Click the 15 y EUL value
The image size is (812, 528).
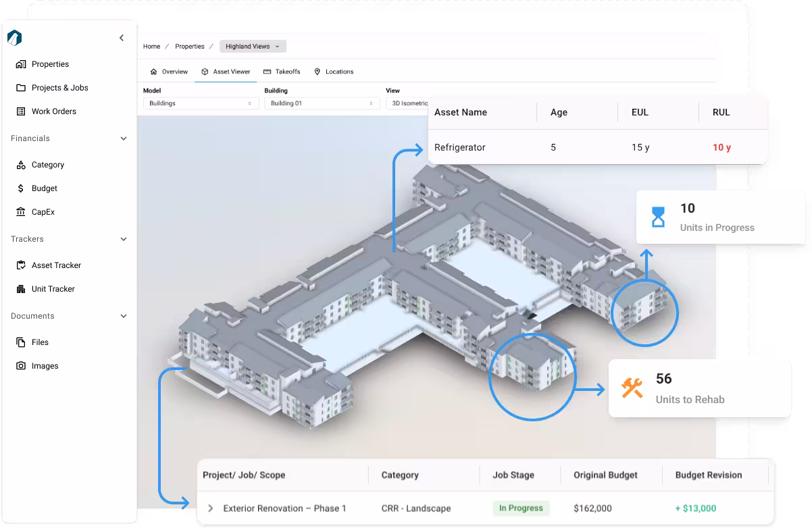point(640,147)
